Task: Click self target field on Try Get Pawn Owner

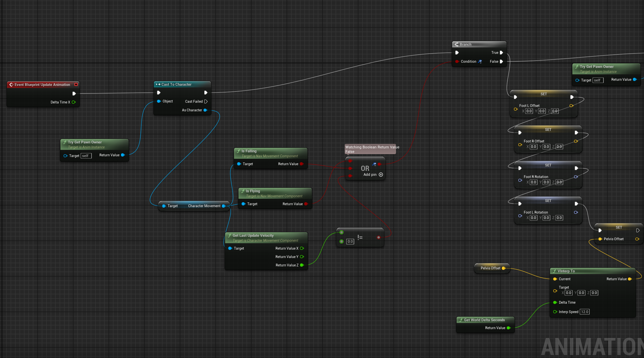Action: click(x=86, y=156)
